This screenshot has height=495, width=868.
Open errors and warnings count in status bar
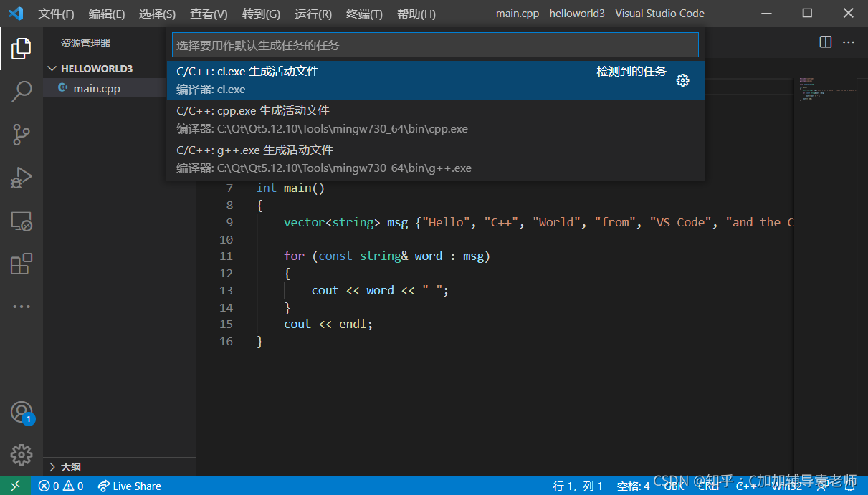61,486
